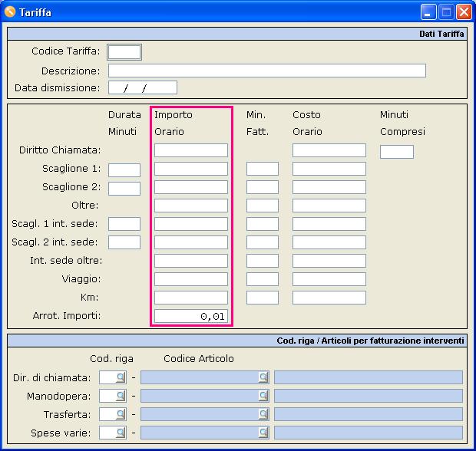The height and width of the screenshot is (451, 476).
Task: Click Scagl. 1 int. sede Importo Orario field
Action: [191, 224]
